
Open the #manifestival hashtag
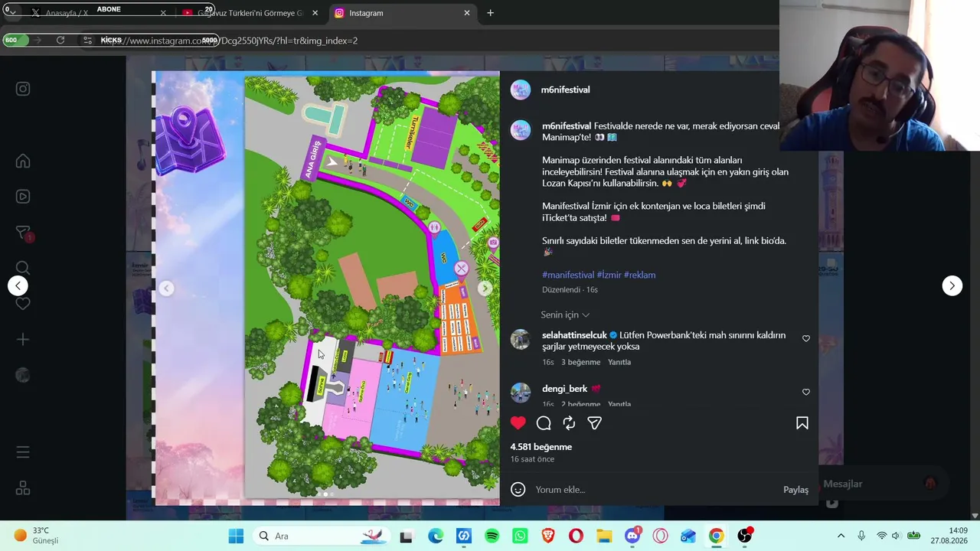point(568,275)
